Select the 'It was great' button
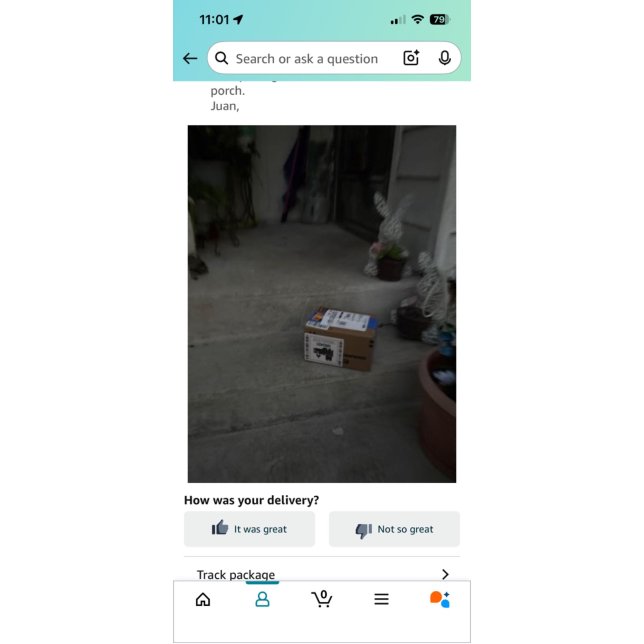Viewport: 644px width, 644px height. (x=249, y=529)
